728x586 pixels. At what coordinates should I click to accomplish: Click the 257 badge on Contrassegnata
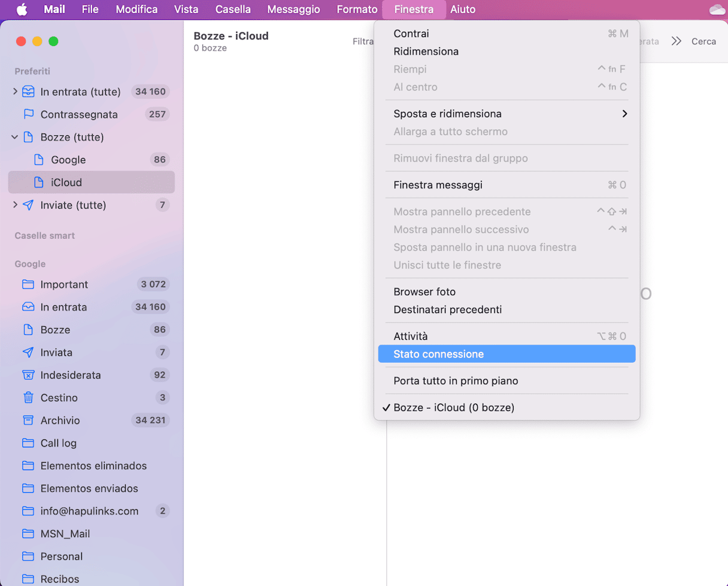point(157,114)
